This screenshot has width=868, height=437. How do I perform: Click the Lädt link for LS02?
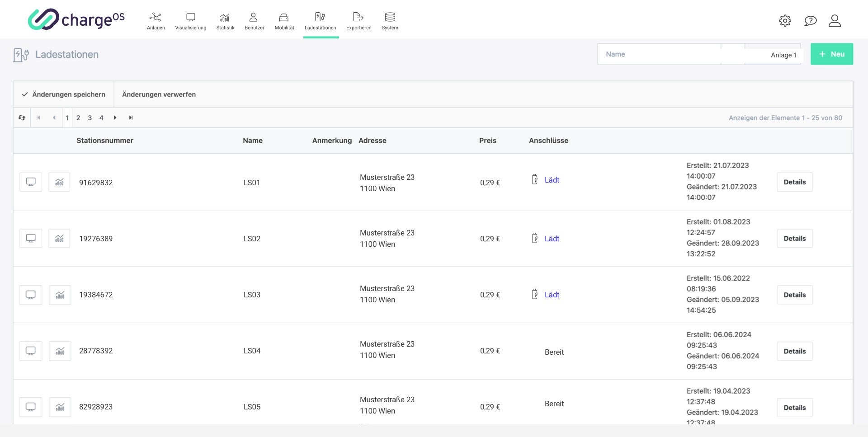552,239
